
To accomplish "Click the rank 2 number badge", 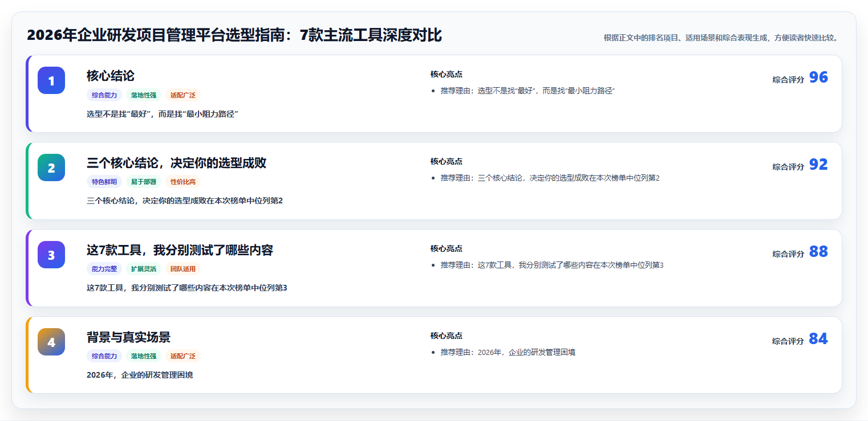I will coord(51,167).
